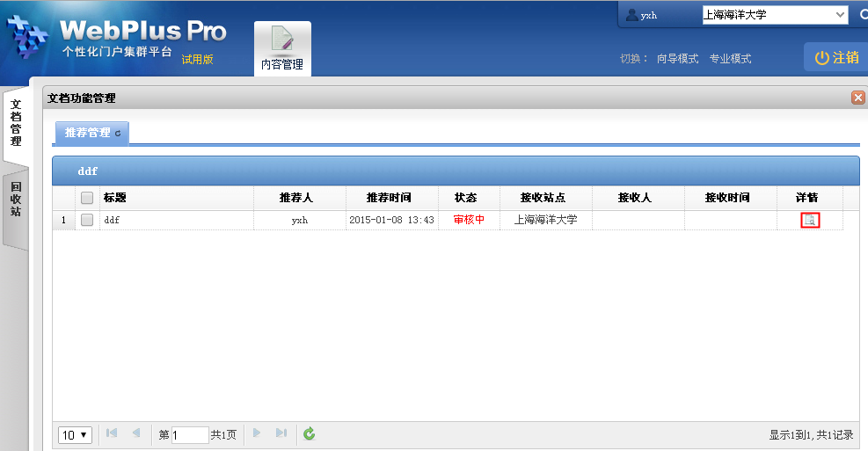Click the refresh icon in pagination bar
The height and width of the screenshot is (451, 868).
tap(309, 434)
